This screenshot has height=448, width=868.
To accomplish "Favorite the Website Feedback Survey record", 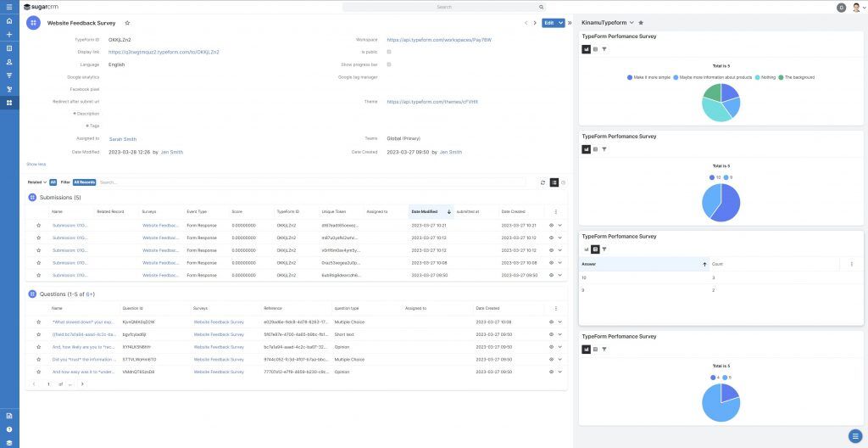I will (127, 23).
